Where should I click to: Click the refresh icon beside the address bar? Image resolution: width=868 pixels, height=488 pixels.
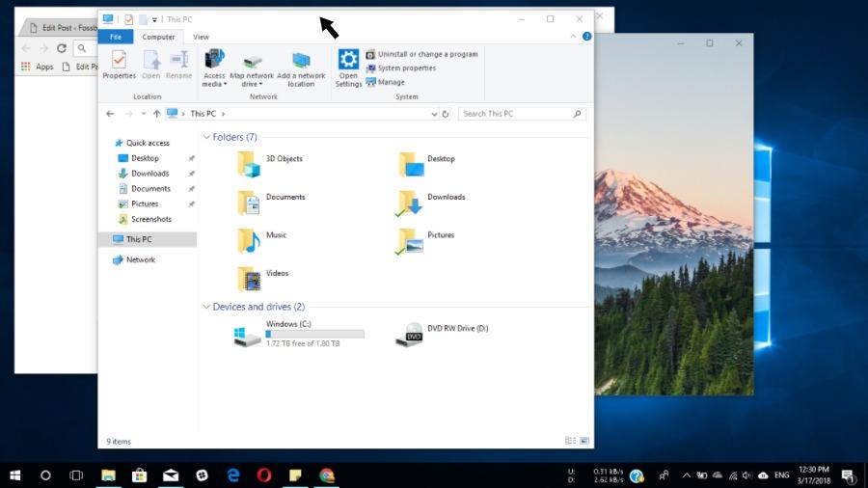445,114
